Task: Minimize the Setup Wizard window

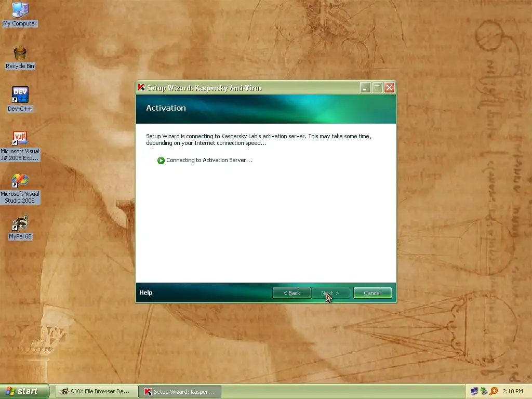Action: pos(365,88)
